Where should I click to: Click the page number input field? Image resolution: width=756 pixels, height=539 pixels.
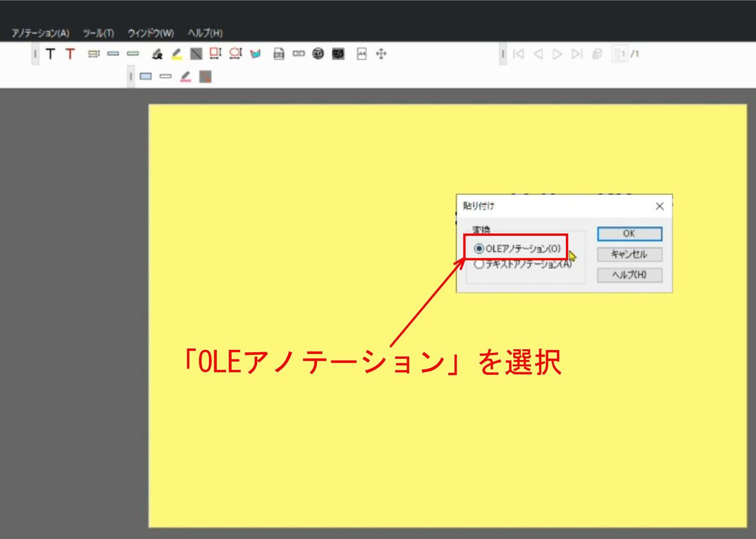619,54
